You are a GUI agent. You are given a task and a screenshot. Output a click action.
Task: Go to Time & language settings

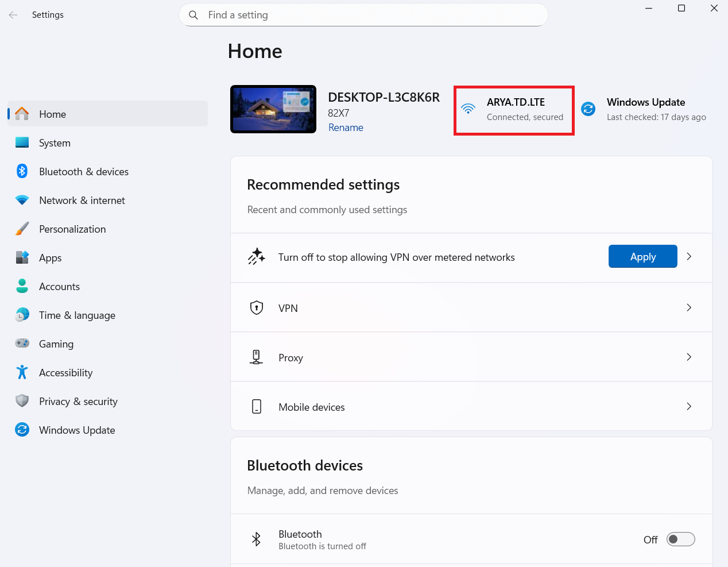click(x=77, y=315)
